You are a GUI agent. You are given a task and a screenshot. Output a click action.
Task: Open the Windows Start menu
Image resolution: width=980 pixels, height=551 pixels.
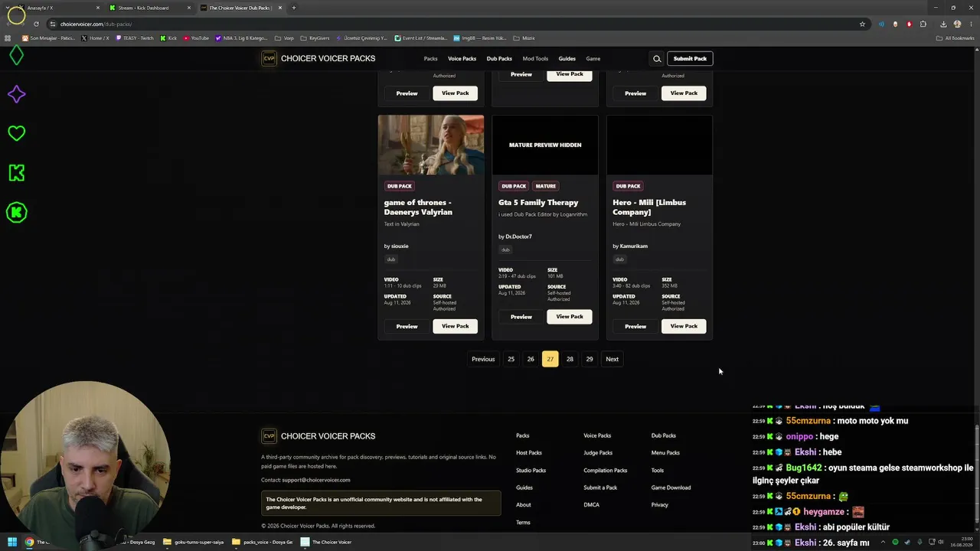coord(11,542)
